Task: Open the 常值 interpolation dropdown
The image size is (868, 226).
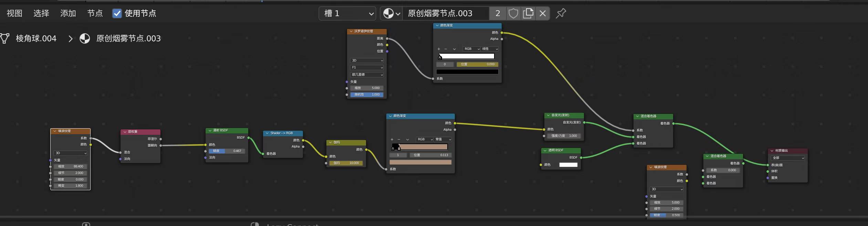Action: point(443,139)
